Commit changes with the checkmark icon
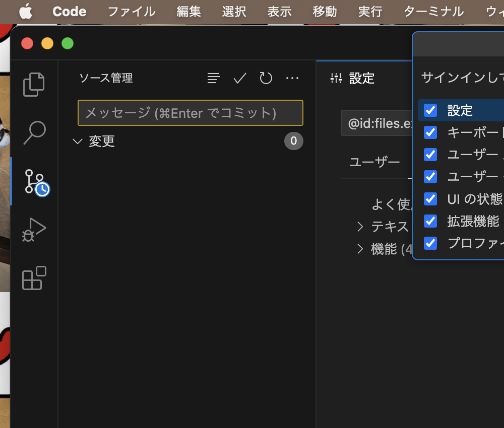Viewport: 504px width, 428px height. [x=239, y=78]
